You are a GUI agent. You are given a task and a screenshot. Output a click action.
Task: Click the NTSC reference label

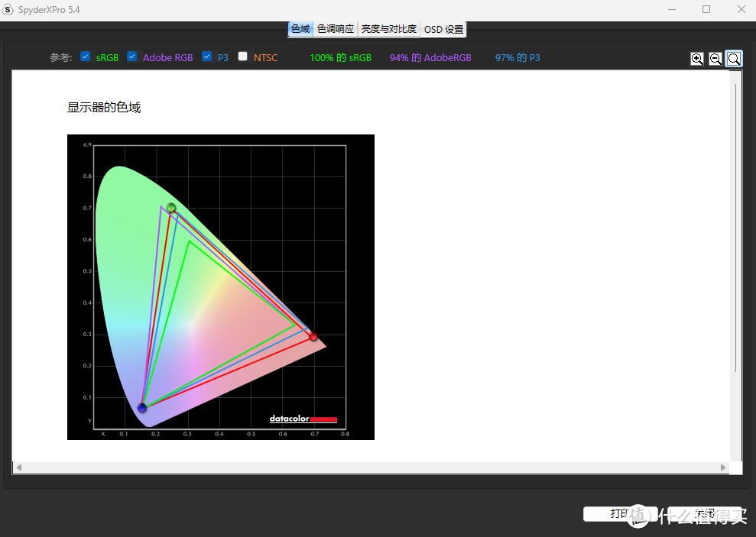pyautogui.click(x=266, y=58)
